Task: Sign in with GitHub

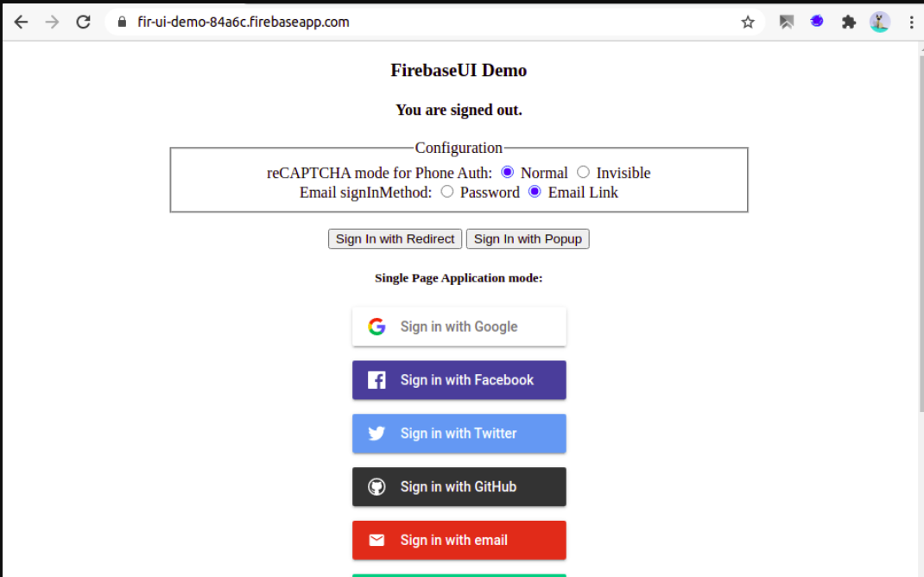Action: click(459, 487)
